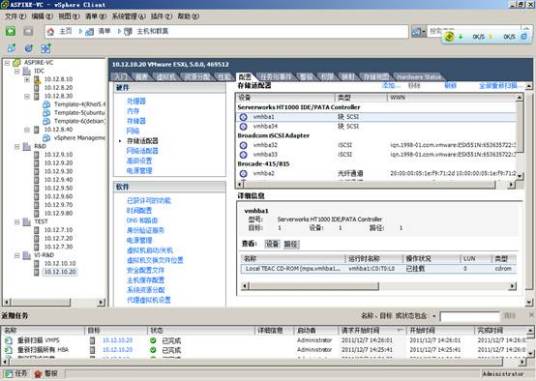Click the grey forward navigation arrow
Screen dimensions: 536x381
(28, 31)
